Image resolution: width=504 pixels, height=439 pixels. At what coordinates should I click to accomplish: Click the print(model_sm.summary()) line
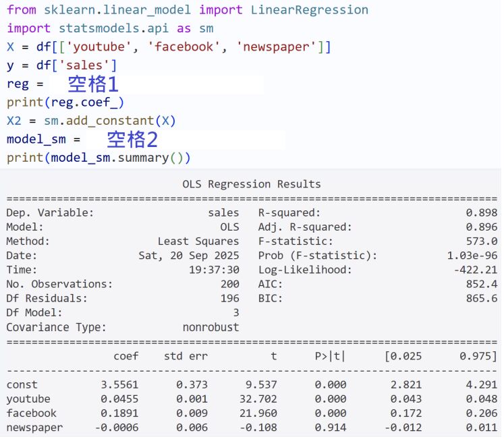pos(99,158)
